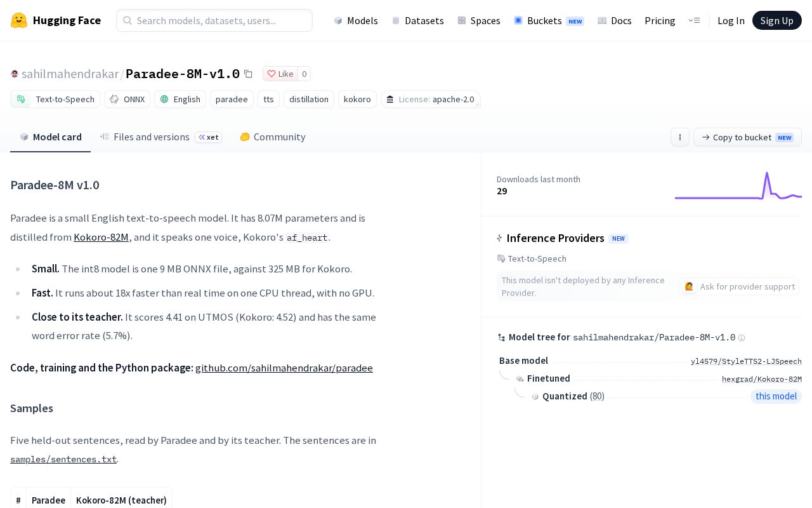Click the Finetuned label in model tree
The image size is (812, 508).
pos(548,378)
